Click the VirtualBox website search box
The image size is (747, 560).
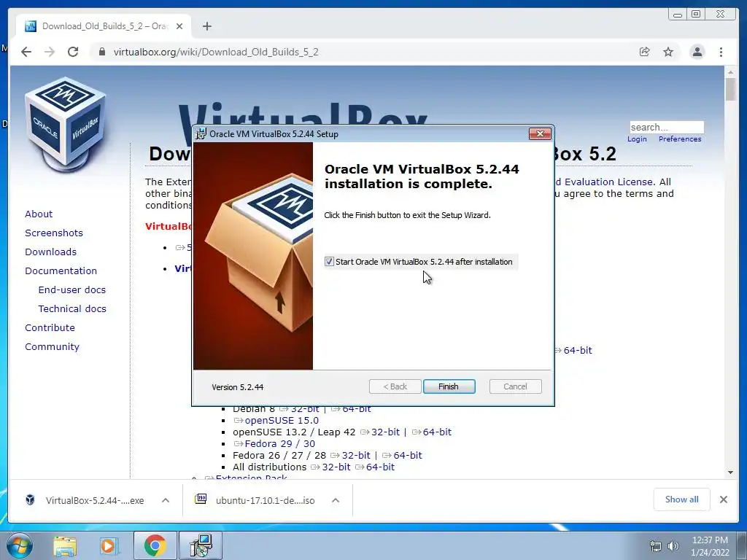tap(667, 127)
